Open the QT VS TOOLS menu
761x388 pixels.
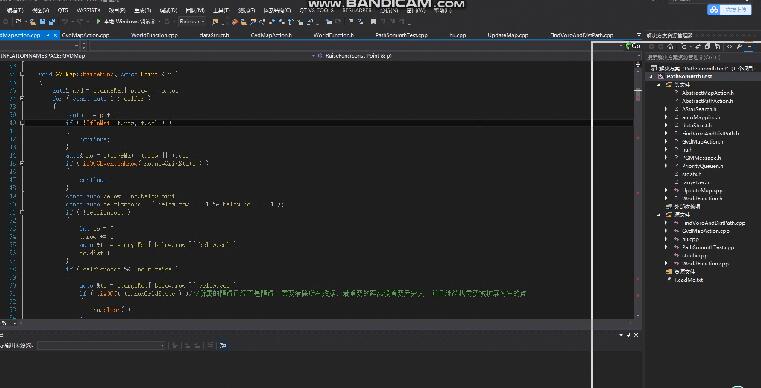(x=317, y=10)
